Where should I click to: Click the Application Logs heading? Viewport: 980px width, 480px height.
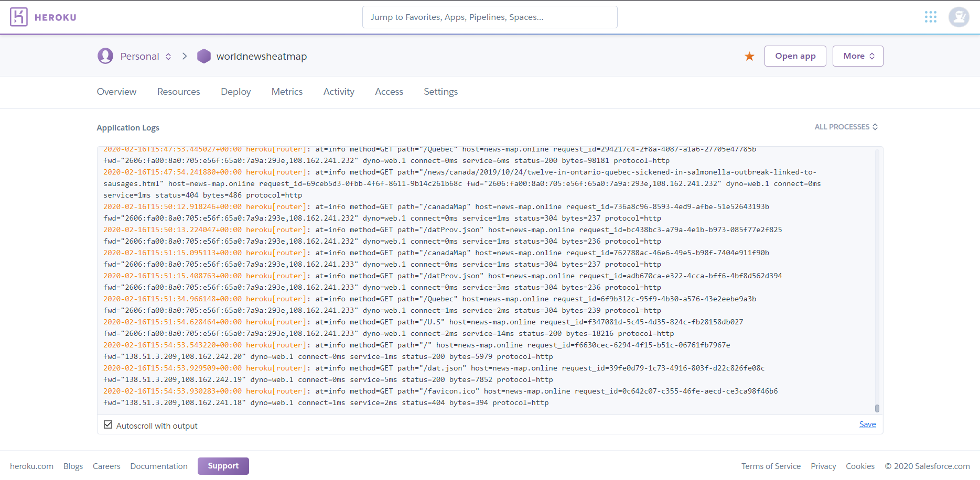[x=128, y=128]
